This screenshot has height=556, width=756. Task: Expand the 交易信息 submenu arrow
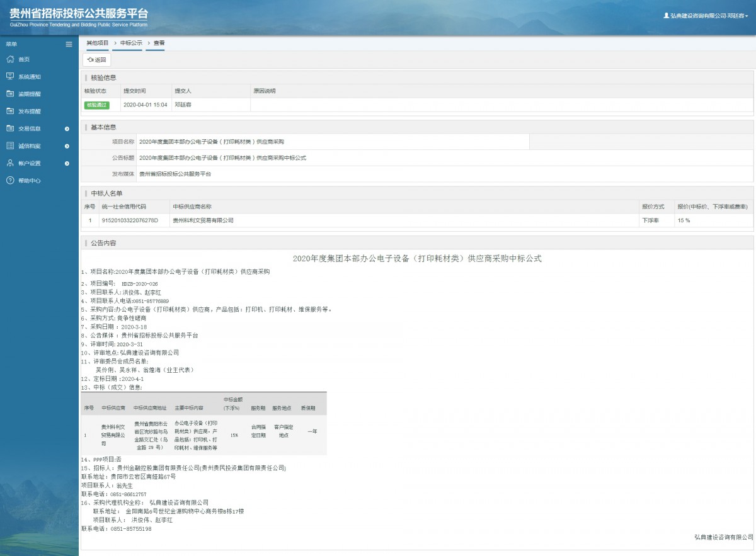[67, 128]
